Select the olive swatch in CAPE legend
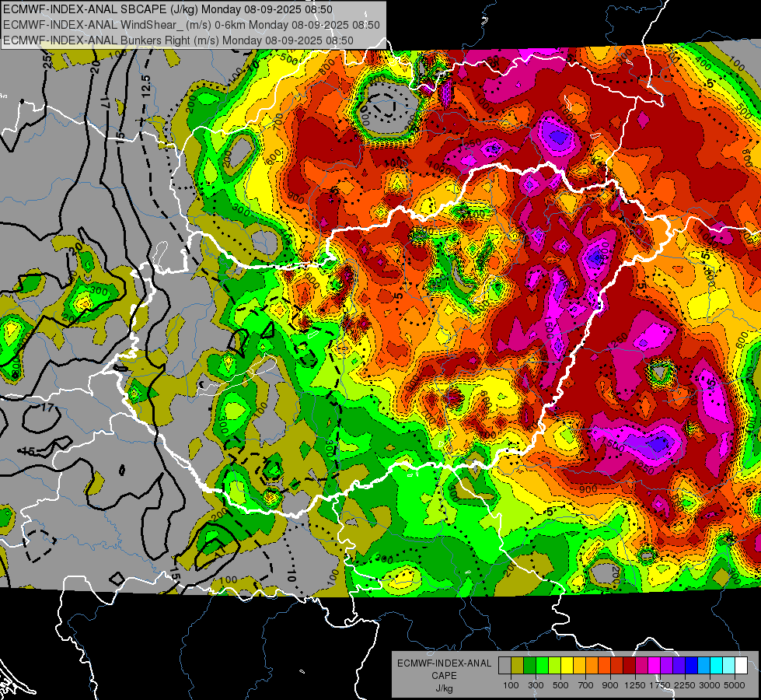Viewport: 761px width, 700px height. click(518, 666)
